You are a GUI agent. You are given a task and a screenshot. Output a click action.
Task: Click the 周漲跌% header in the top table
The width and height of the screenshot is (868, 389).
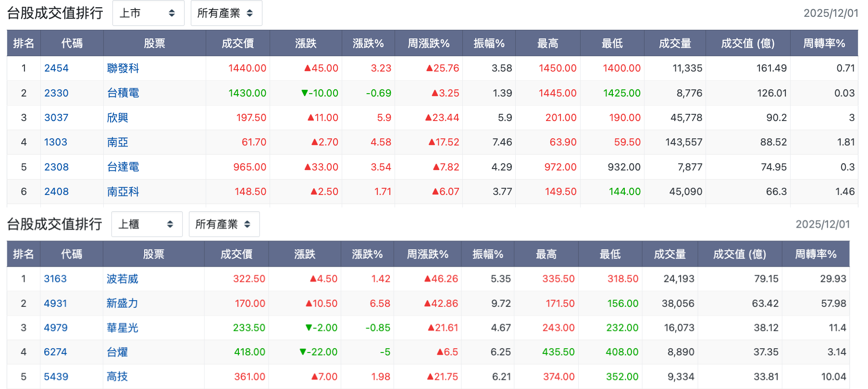point(429,43)
